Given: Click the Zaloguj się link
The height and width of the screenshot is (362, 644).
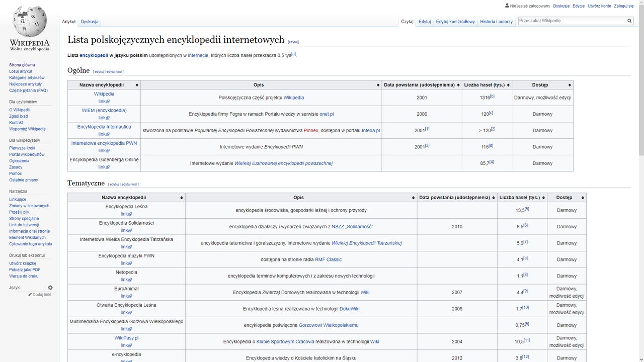Looking at the screenshot, I should click(624, 6).
